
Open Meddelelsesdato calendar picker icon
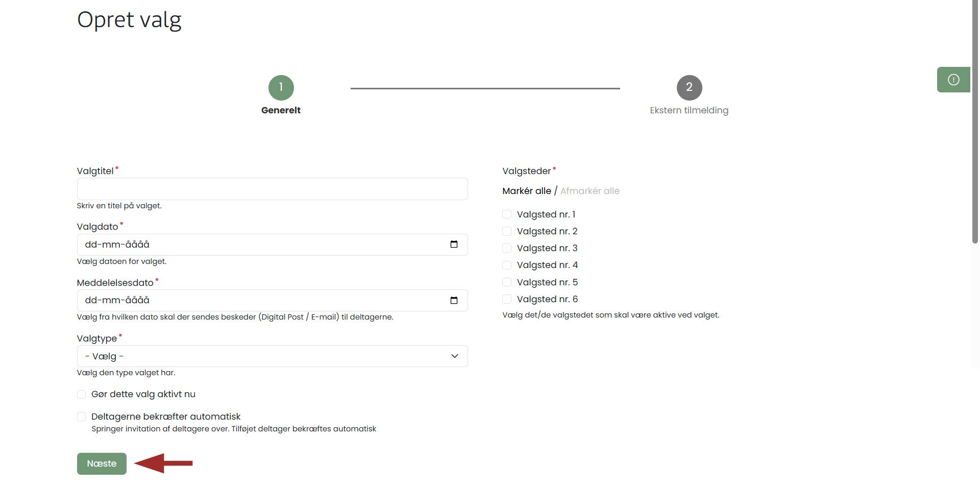[454, 300]
